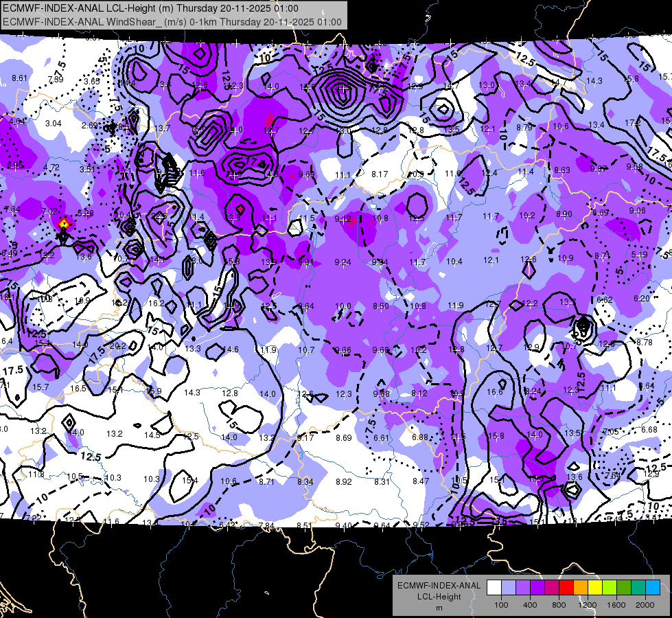Click the wind shear value 3.04

[x=54, y=124]
